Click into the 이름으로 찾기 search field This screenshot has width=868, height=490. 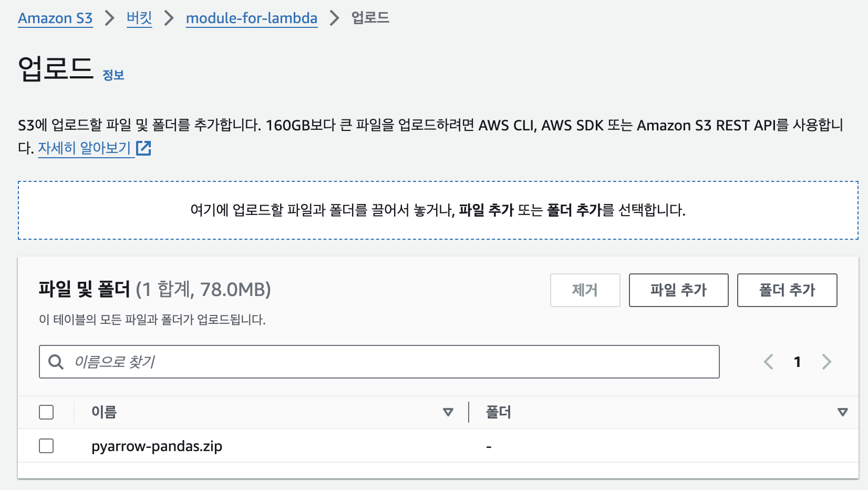(x=379, y=362)
